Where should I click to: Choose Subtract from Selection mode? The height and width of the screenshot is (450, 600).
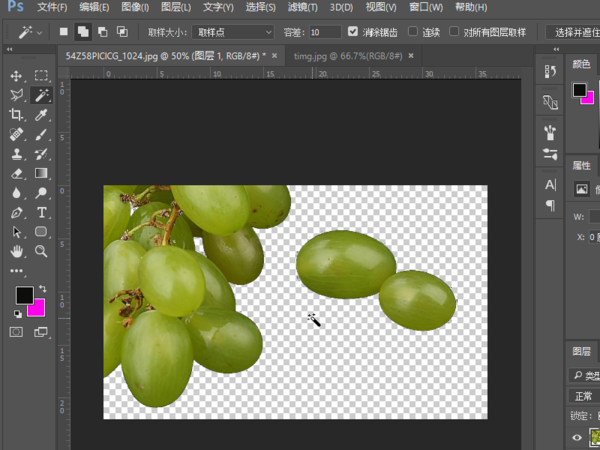pyautogui.click(x=103, y=32)
